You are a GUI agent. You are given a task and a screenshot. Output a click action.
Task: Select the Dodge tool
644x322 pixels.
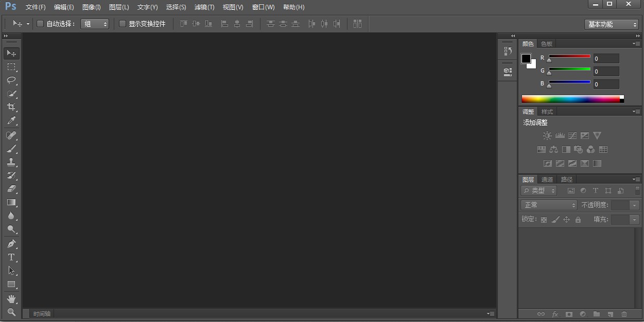pyautogui.click(x=11, y=229)
